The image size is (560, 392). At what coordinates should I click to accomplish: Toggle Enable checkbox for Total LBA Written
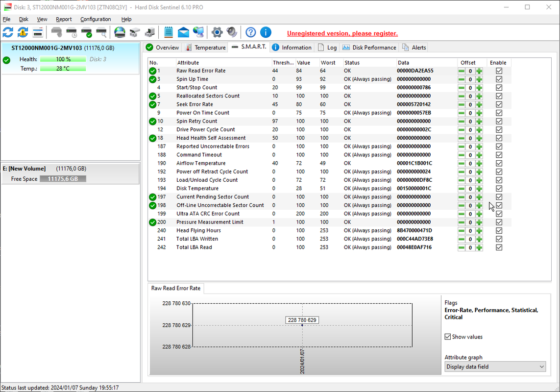click(x=499, y=239)
